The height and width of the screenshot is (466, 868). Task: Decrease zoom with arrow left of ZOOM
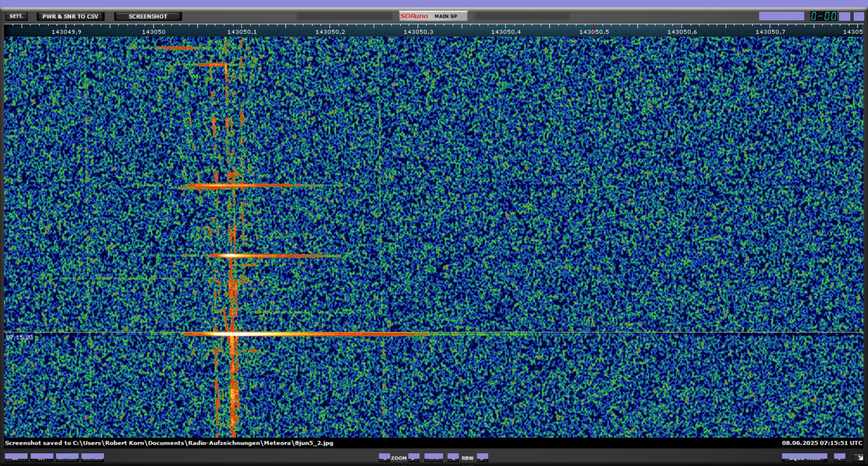tap(384, 457)
